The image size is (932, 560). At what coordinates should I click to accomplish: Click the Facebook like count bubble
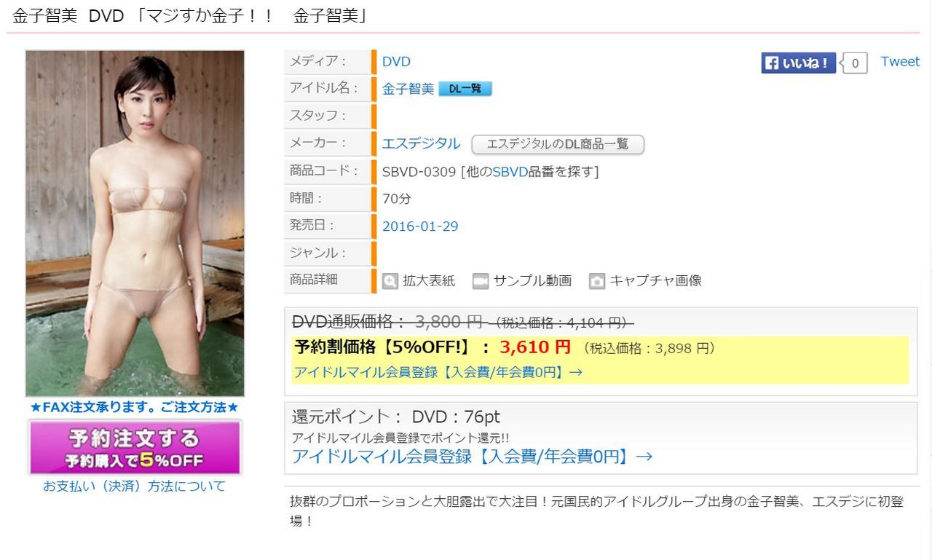pos(854,63)
